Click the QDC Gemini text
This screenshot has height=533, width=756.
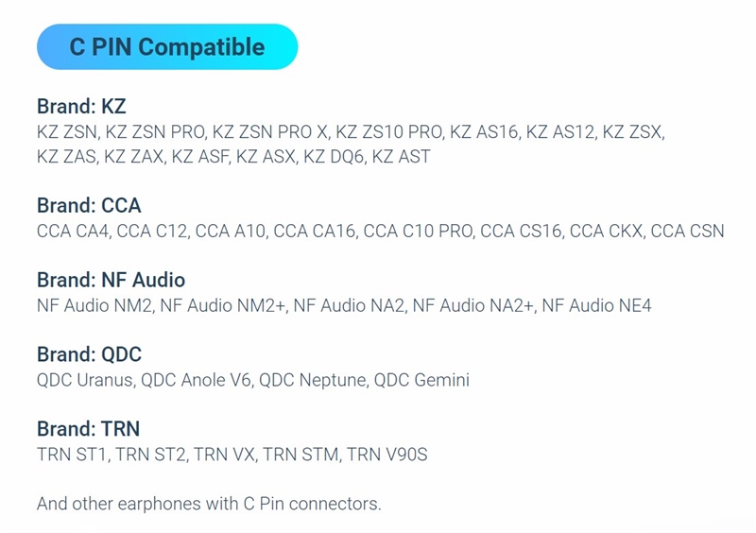pyautogui.click(x=421, y=380)
